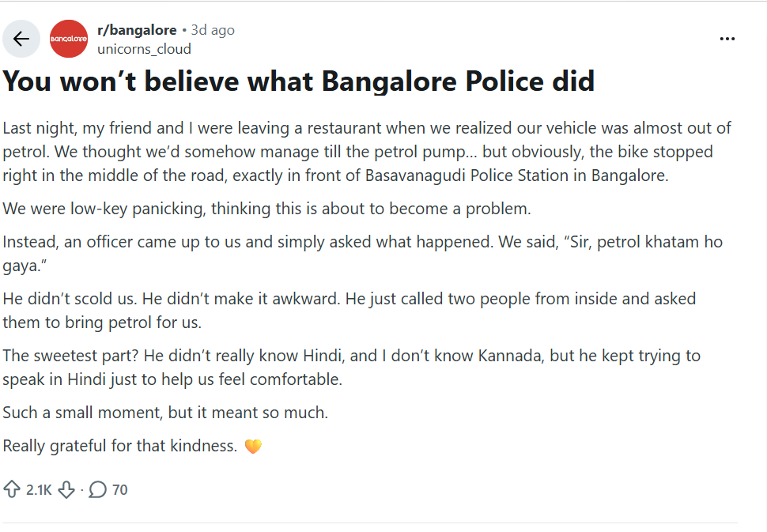Screen dimensions: 767x532
Task: Upvote the Bangalore Police post
Action: [12, 489]
